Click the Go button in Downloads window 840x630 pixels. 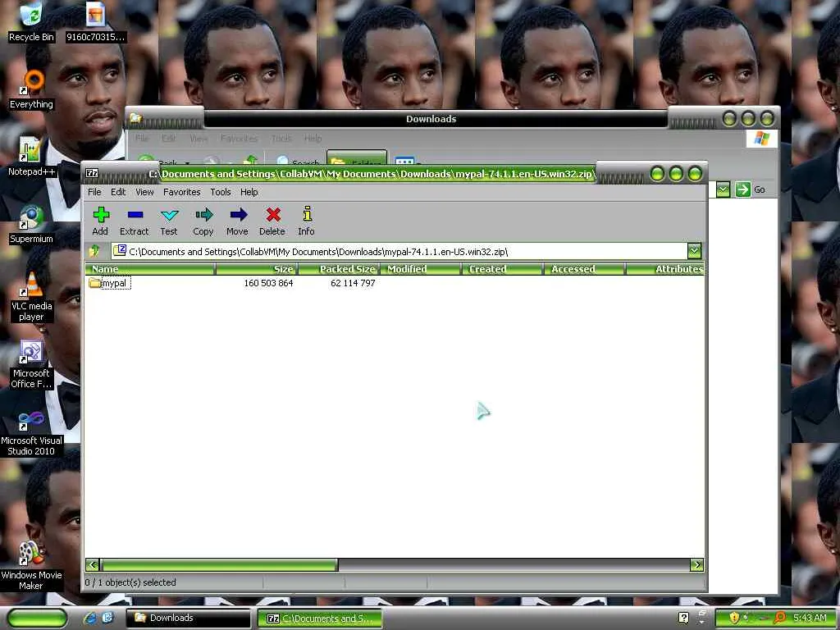coord(750,189)
